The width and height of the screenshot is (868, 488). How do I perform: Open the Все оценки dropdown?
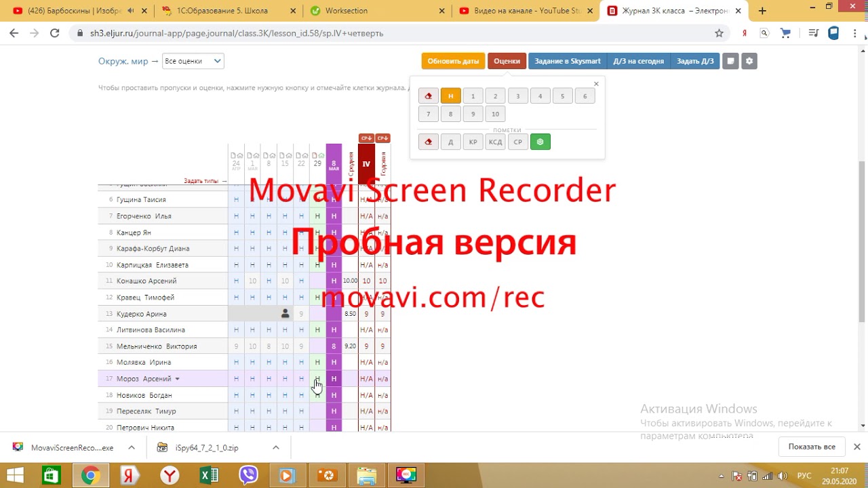pyautogui.click(x=193, y=61)
